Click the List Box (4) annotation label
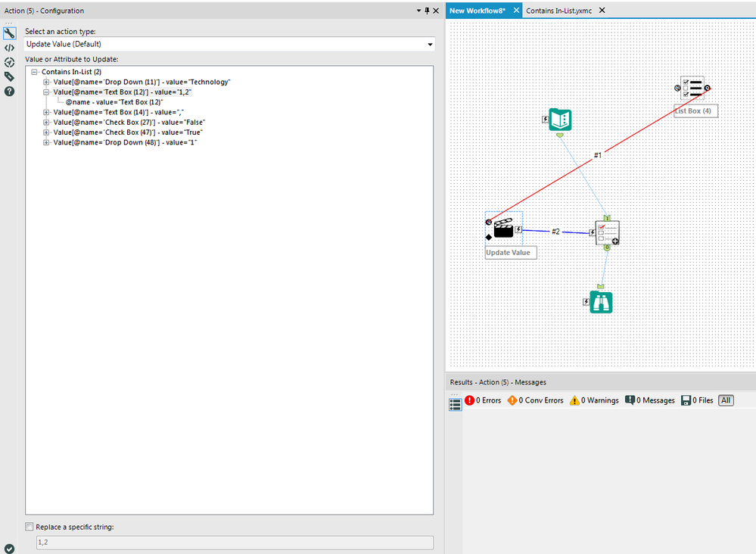Image resolution: width=756 pixels, height=554 pixels. click(695, 111)
